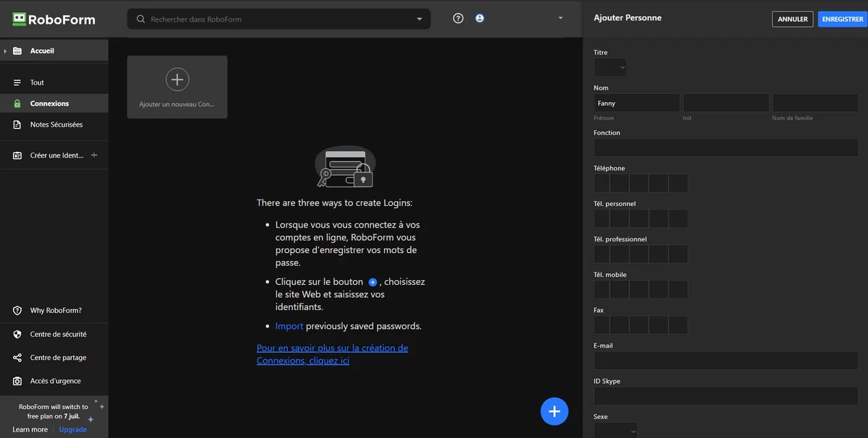Click the Accès d'urgence icon
Image resolution: width=868 pixels, height=438 pixels.
click(x=17, y=381)
